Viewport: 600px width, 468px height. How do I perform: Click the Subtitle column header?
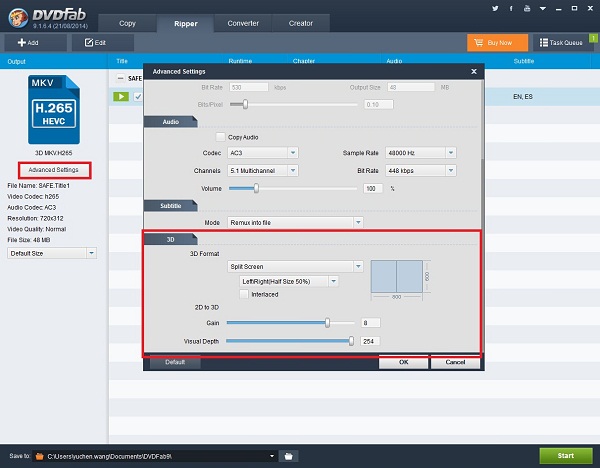pos(523,61)
